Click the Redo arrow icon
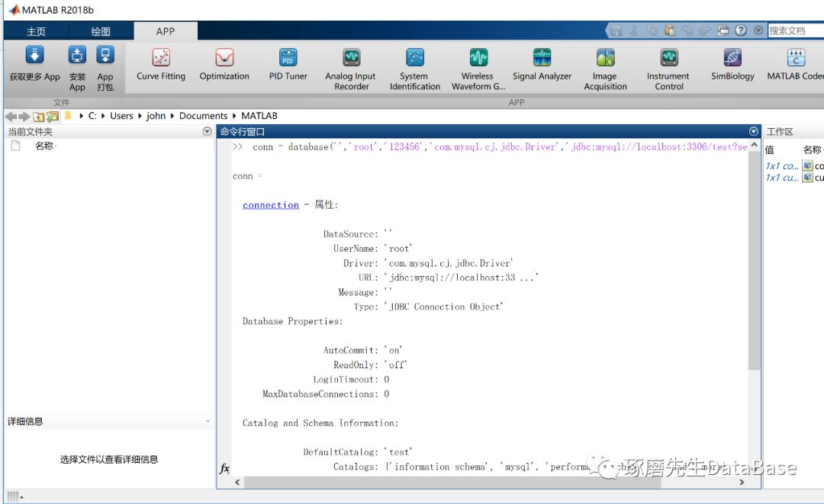Screen dimensions: 824x504 (705, 30)
